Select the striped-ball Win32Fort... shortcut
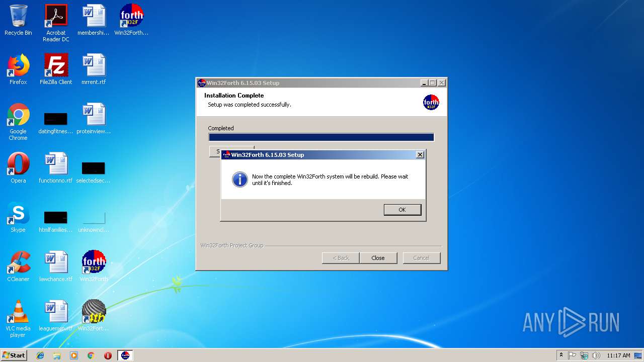 point(94,316)
